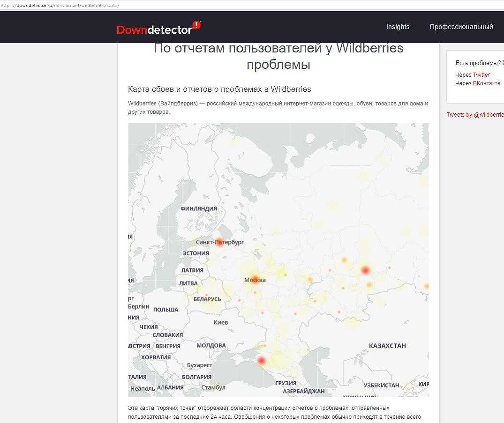Click the КАЗАХСТАН label on the map

(x=387, y=346)
